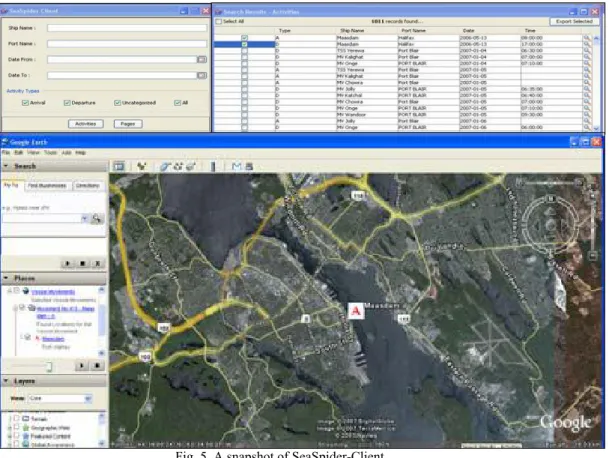Enable the Geographic Web layer checkbox
Viewport: 609px width, 458px height.
click(x=16, y=427)
